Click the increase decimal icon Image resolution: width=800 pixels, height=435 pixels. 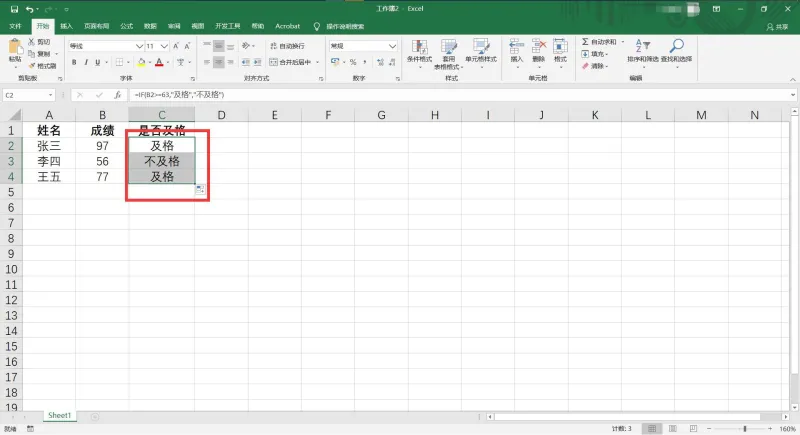(381, 62)
